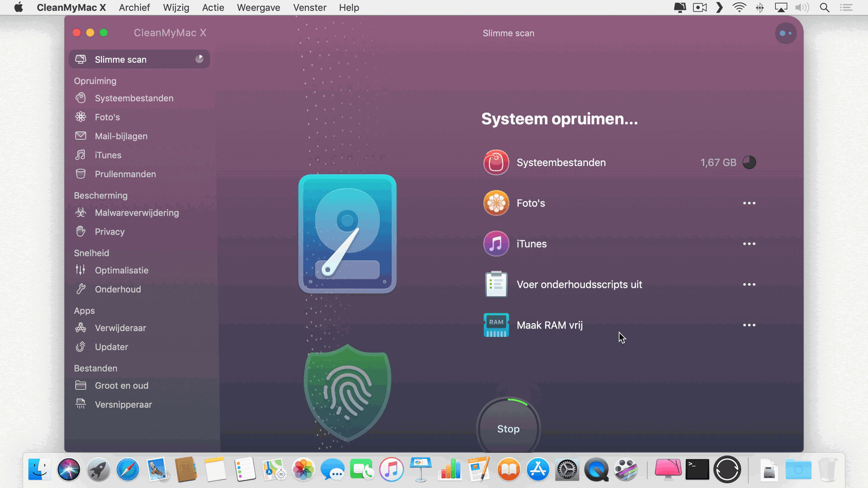Open the Venster menu

(x=310, y=8)
